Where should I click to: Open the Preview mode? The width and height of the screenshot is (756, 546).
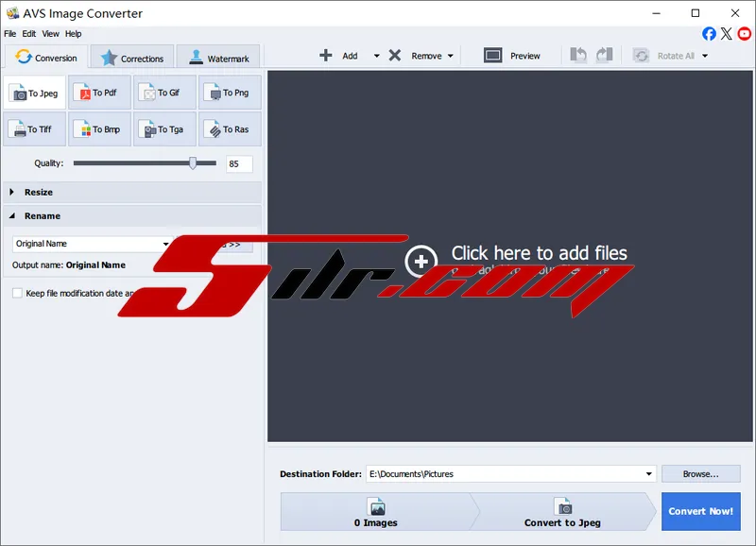(511, 56)
